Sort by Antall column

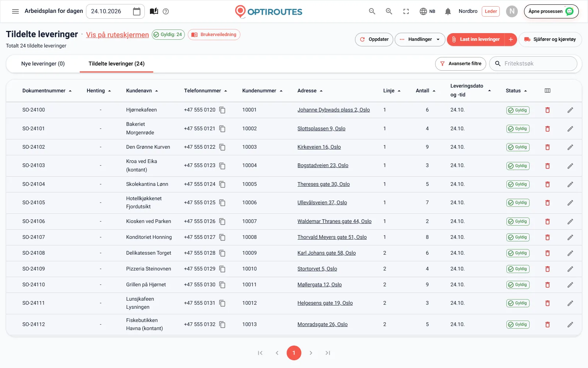pyautogui.click(x=426, y=91)
